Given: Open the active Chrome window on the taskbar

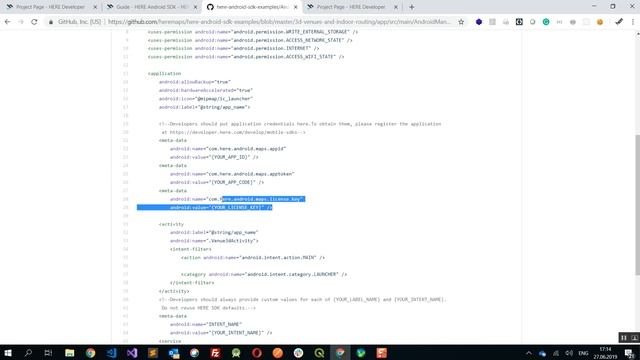Looking at the screenshot, I should click(340, 353).
